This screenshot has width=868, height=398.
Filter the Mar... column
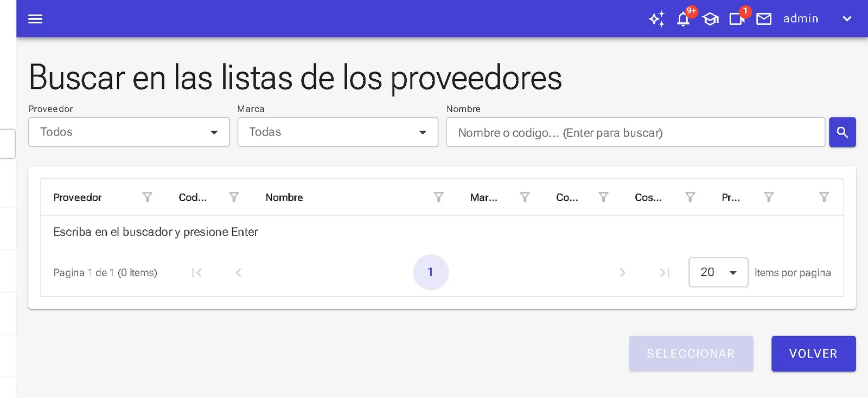[525, 197]
